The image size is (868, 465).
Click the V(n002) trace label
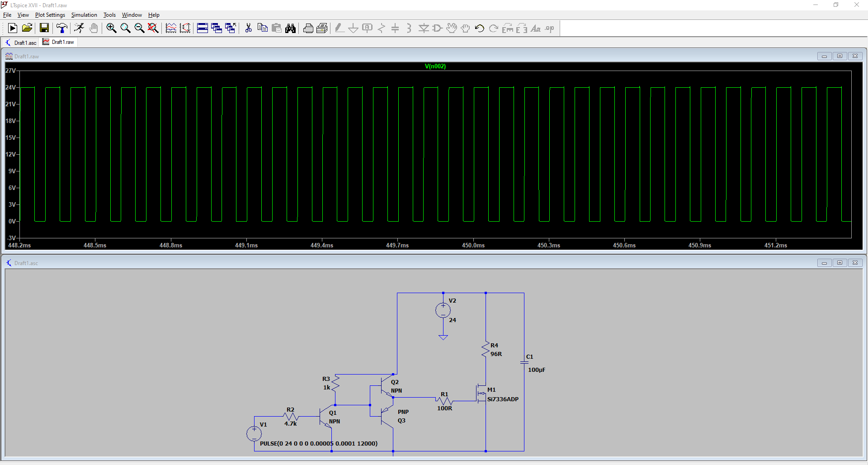435,66
